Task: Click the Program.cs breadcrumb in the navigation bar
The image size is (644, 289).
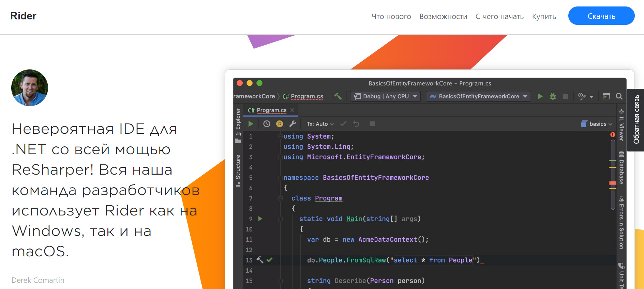Action: point(303,96)
